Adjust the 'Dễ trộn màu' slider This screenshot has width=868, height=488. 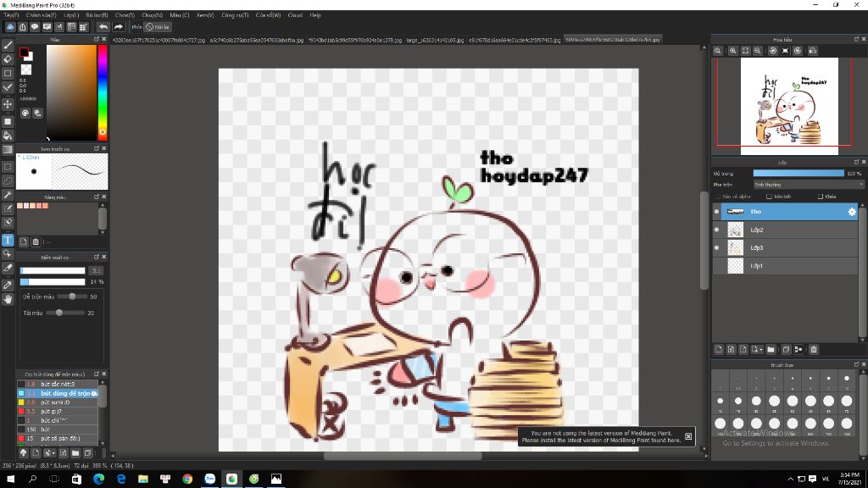(73, 297)
